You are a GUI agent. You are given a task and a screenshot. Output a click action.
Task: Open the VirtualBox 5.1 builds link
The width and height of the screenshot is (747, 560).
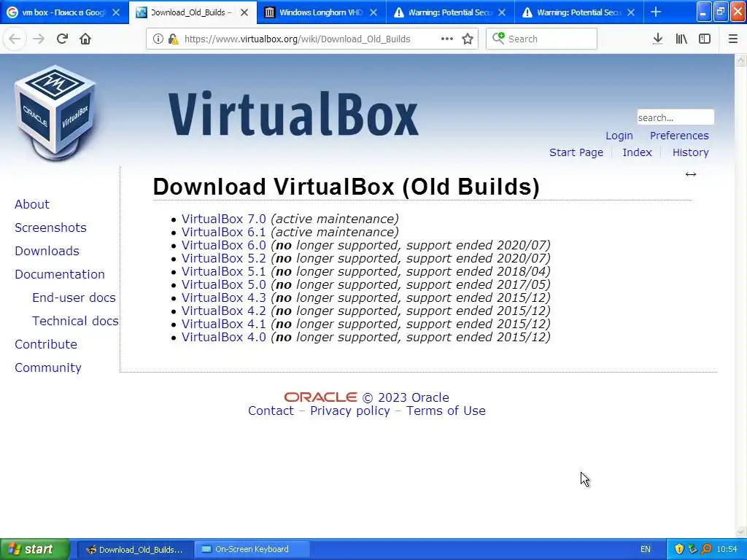coord(223,271)
